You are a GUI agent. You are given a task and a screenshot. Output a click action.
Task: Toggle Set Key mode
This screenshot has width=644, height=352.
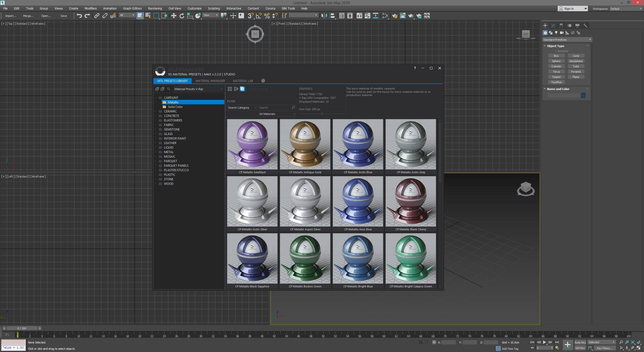tap(580, 348)
